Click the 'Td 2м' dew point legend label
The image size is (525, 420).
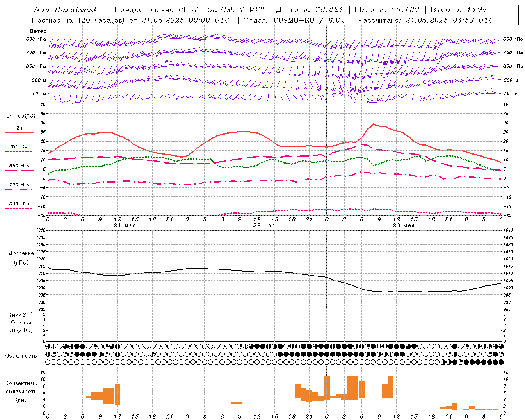(19, 147)
